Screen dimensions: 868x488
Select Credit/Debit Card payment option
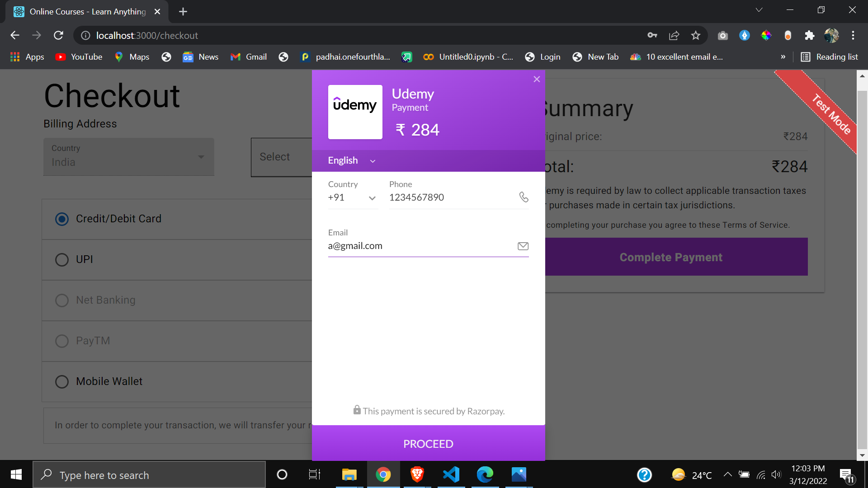click(x=62, y=219)
